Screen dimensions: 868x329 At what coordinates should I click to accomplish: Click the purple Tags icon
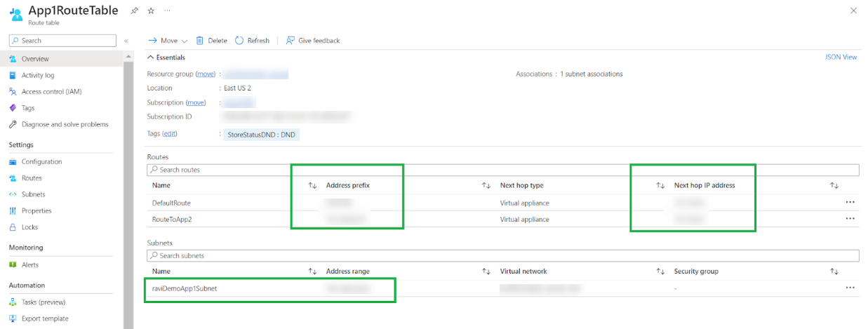[13, 108]
